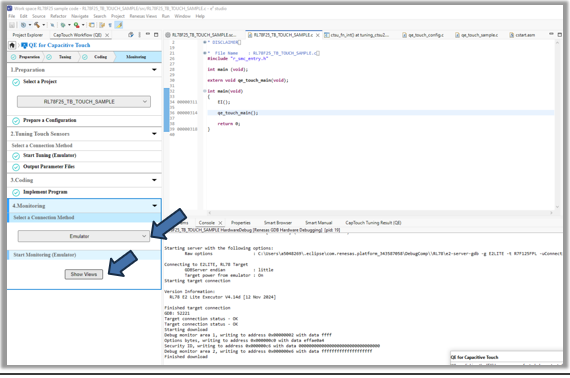Click the open folder toolbar icon
570x378 pixels.
pos(102,25)
